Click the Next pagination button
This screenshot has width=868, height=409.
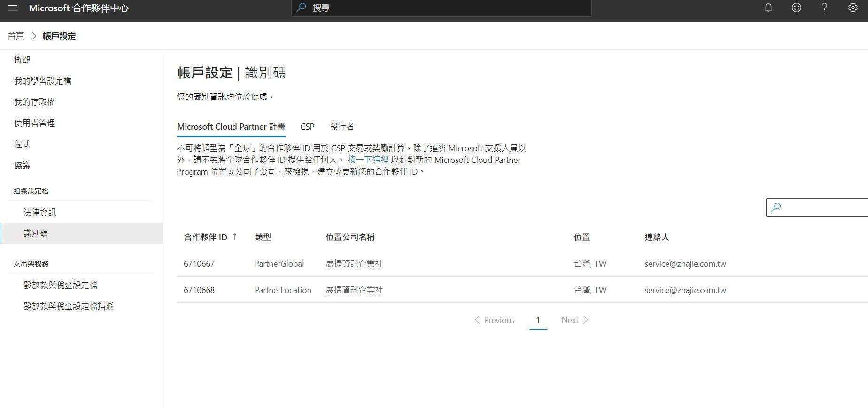click(575, 320)
